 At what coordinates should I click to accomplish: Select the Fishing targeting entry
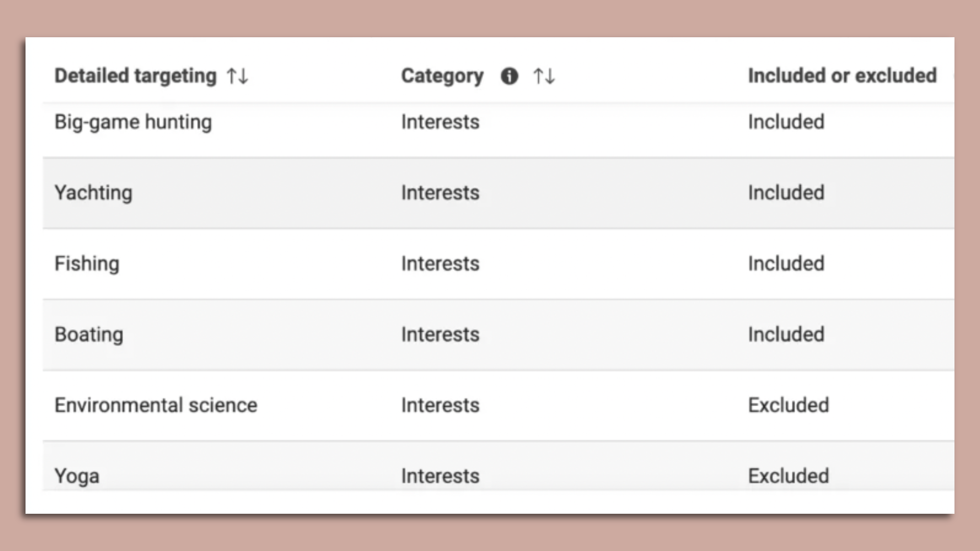click(87, 264)
